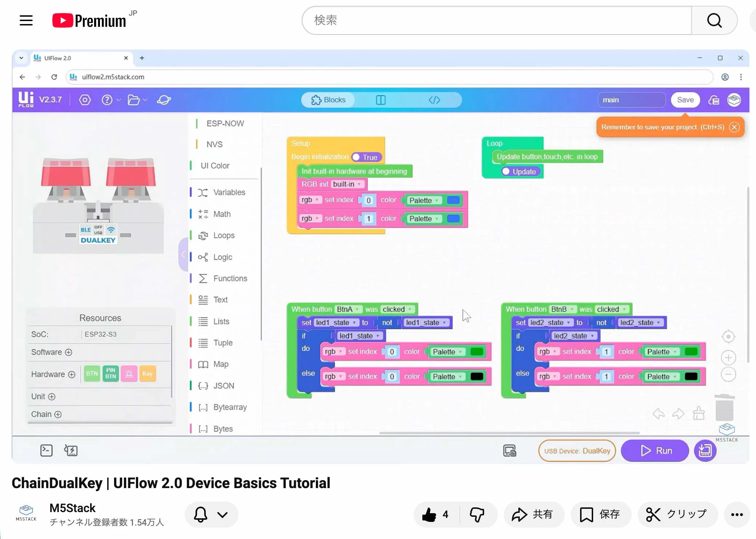Open the RGB init built-in dropdown
This screenshot has height=539, width=756.
(x=347, y=184)
